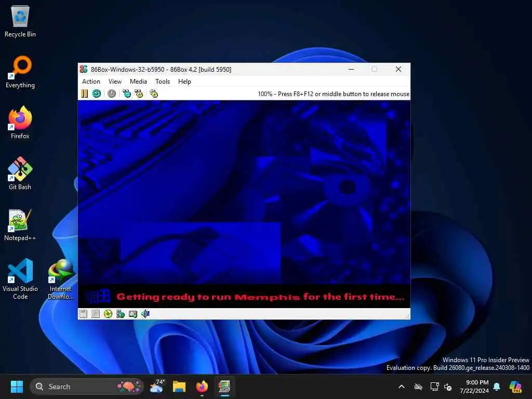Click the 86Box taskbar button

click(x=224, y=387)
